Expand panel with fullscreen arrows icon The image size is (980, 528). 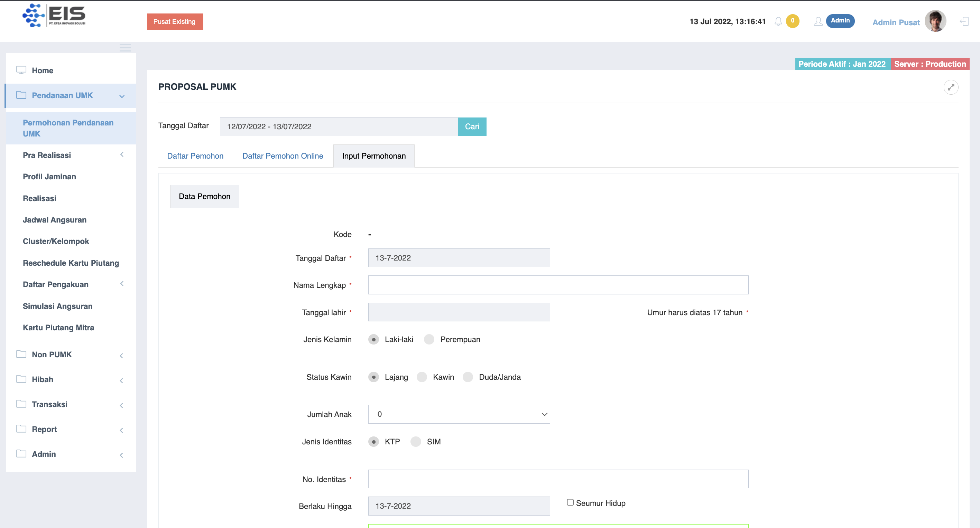[951, 87]
